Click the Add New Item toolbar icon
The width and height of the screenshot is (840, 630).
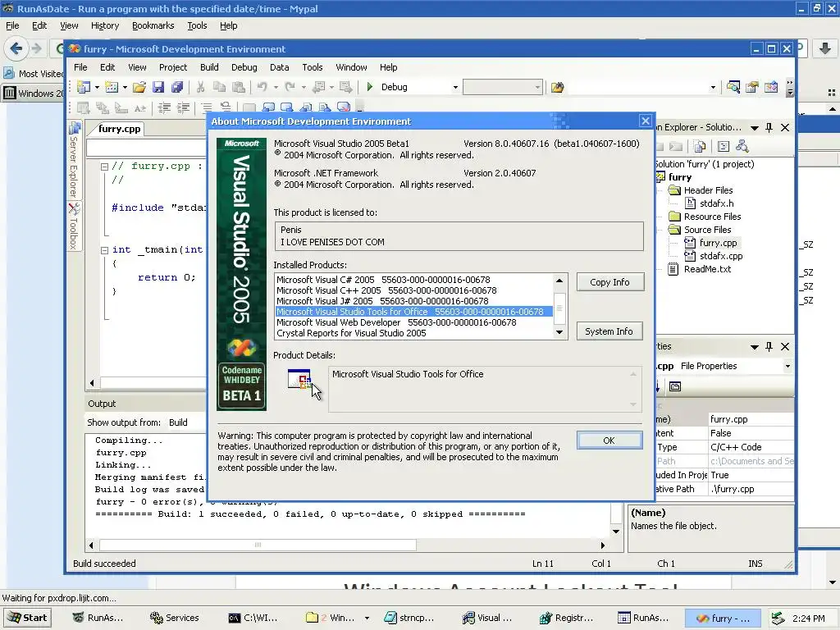click(x=112, y=87)
